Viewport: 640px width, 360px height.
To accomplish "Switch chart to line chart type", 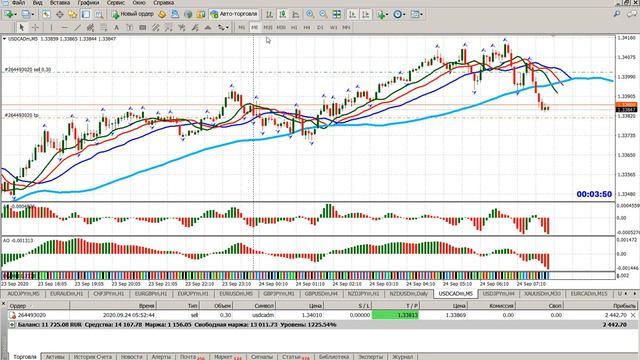I will pyautogui.click(x=296, y=14).
